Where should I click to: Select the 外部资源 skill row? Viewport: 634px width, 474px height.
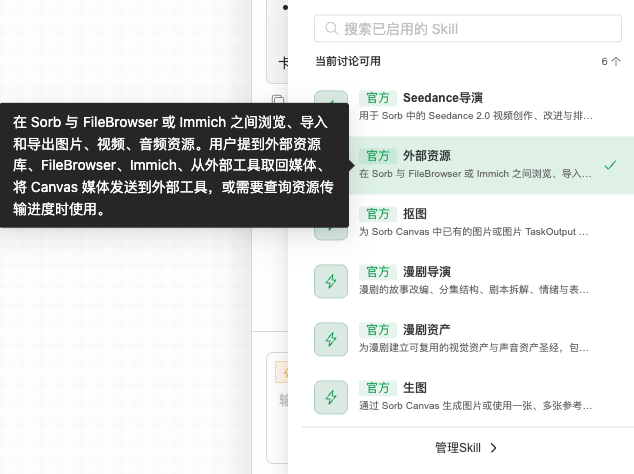point(468,165)
